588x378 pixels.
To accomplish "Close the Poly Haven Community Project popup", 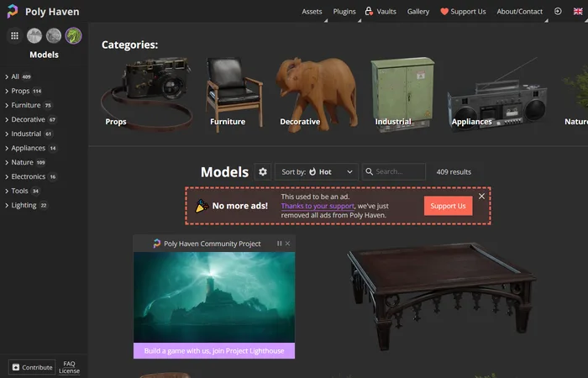I will click(x=288, y=244).
